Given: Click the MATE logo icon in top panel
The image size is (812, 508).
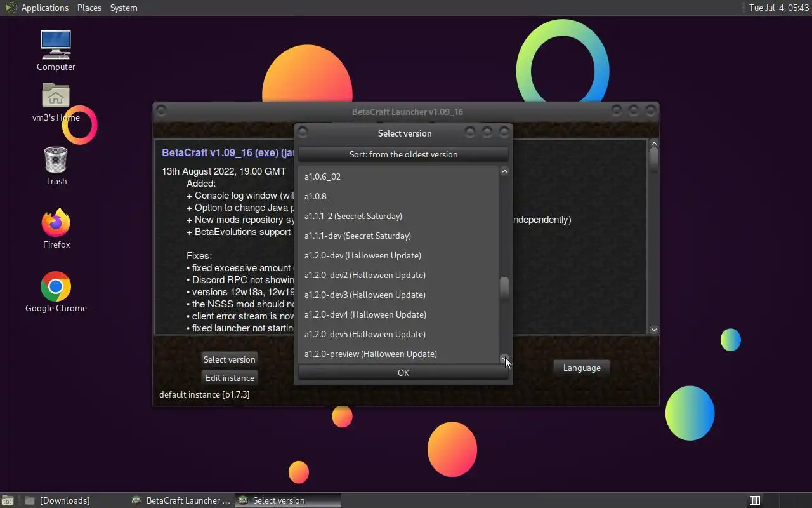Looking at the screenshot, I should click(x=10, y=8).
